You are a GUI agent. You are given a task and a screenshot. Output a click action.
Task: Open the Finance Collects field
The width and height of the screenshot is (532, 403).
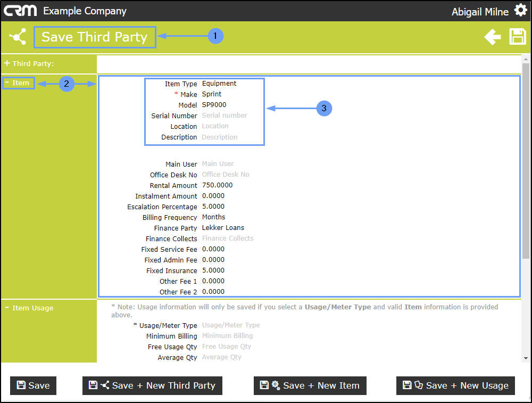[x=228, y=238]
